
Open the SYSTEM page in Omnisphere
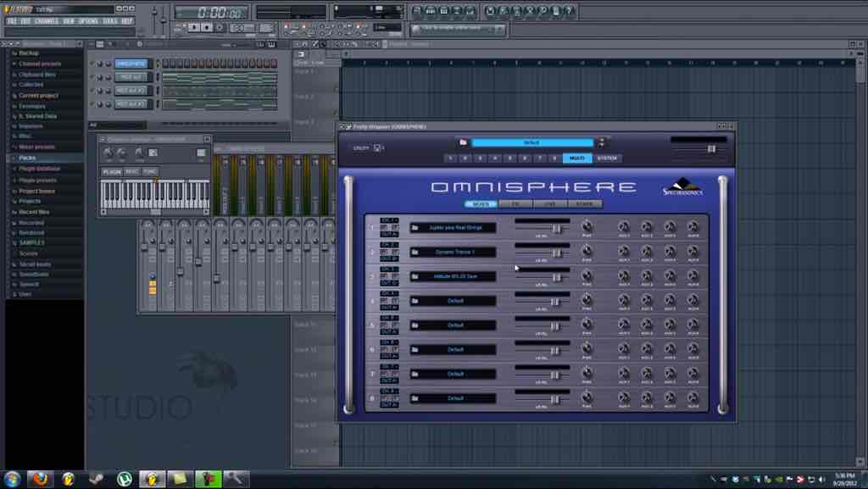pos(607,158)
